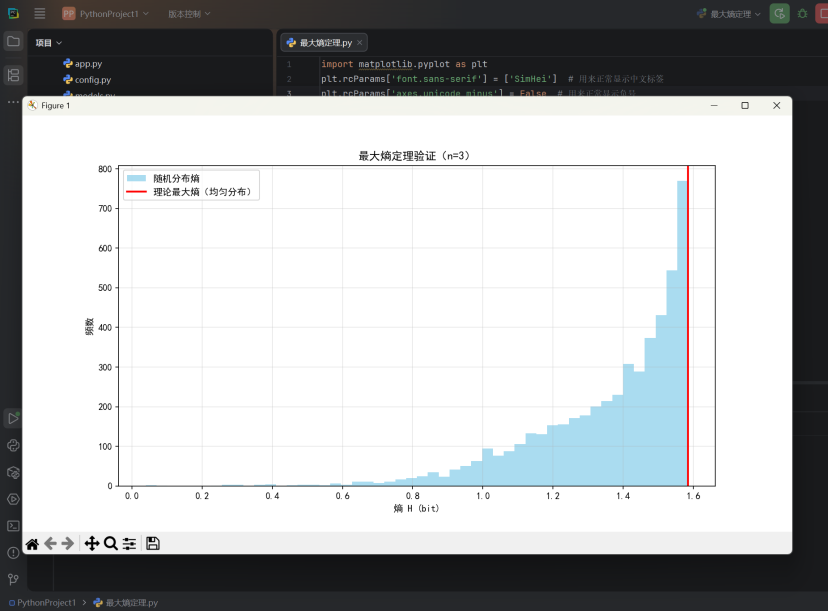Go forward to next view in figure toolbar
The image size is (828, 611).
pyautogui.click(x=68, y=543)
